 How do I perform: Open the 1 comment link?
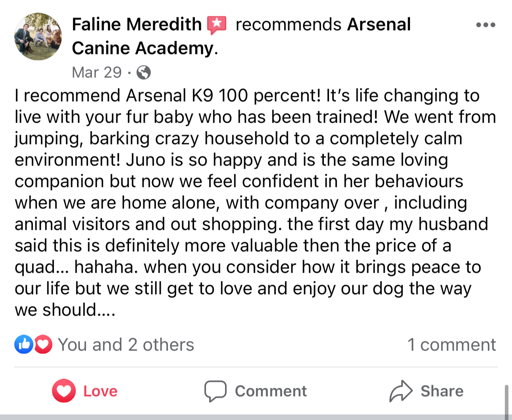(452, 345)
